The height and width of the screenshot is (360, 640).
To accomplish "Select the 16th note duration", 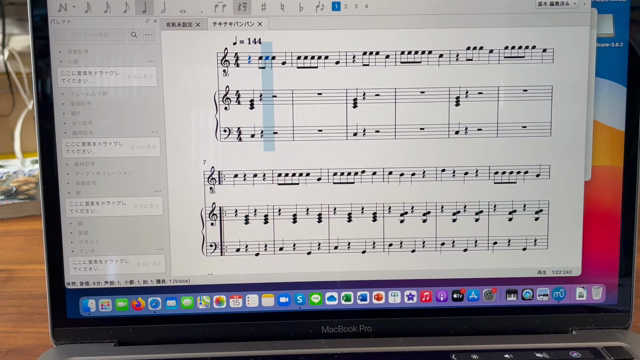I will tap(107, 7).
